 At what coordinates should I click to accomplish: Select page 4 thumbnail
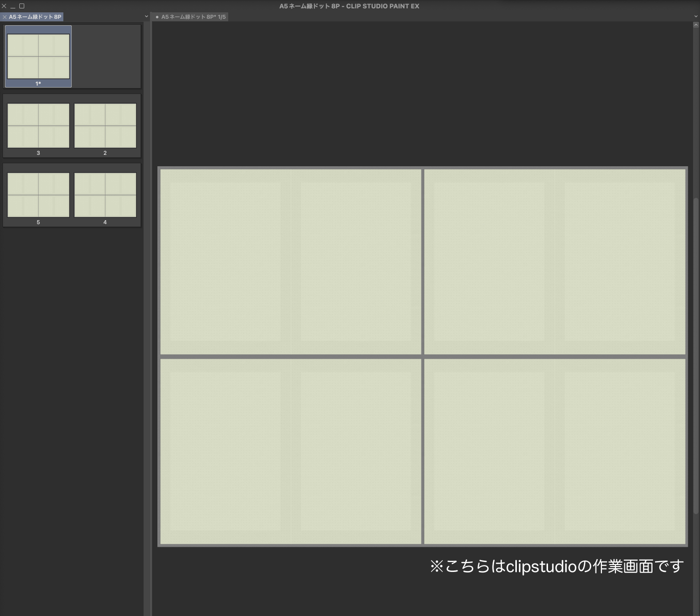click(105, 194)
